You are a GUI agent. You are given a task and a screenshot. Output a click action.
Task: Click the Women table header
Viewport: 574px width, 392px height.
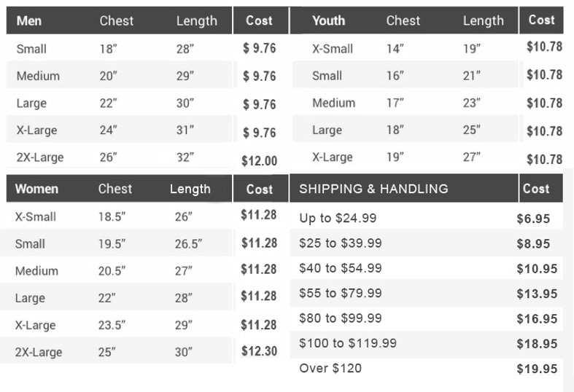pos(36,189)
